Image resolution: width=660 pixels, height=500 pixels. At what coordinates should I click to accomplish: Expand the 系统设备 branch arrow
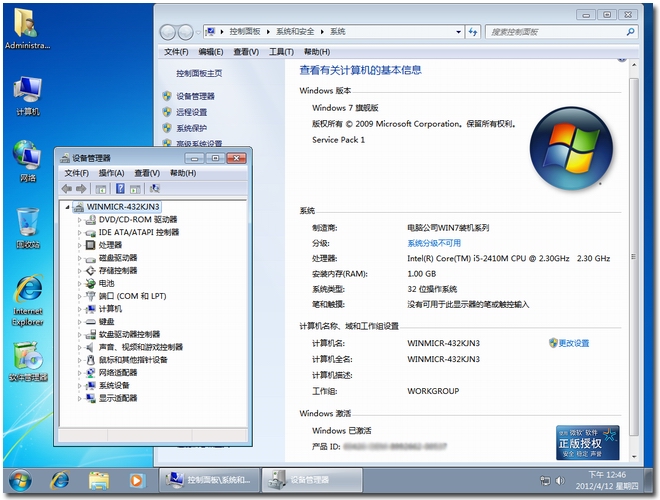[79, 386]
